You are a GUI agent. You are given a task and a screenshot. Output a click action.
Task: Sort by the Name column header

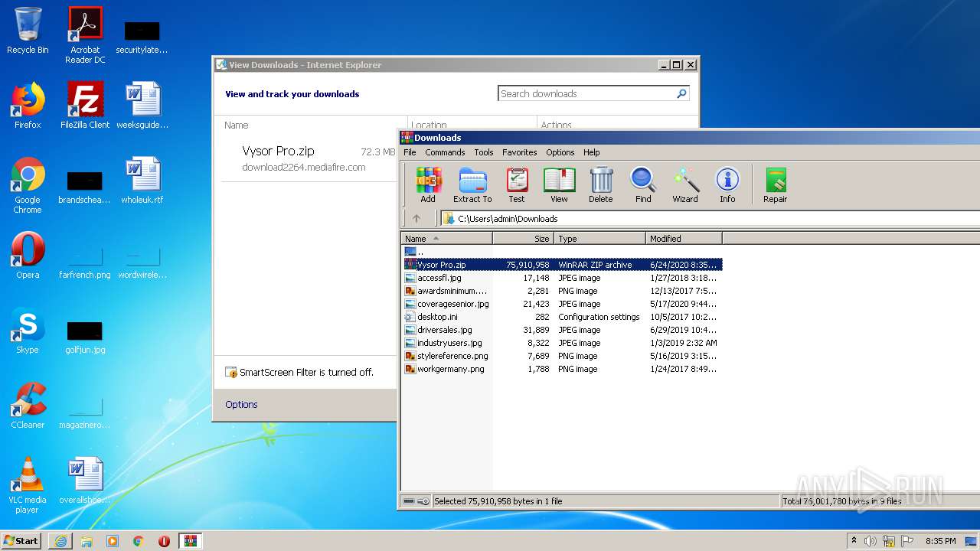tap(447, 239)
